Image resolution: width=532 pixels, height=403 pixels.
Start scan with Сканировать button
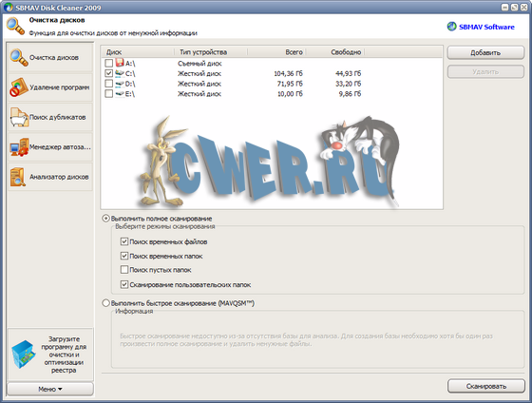click(486, 386)
